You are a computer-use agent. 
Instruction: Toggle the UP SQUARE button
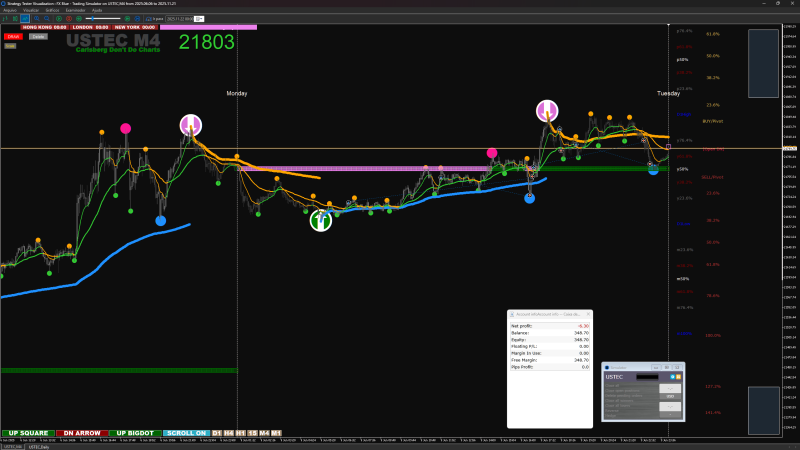(x=28, y=433)
